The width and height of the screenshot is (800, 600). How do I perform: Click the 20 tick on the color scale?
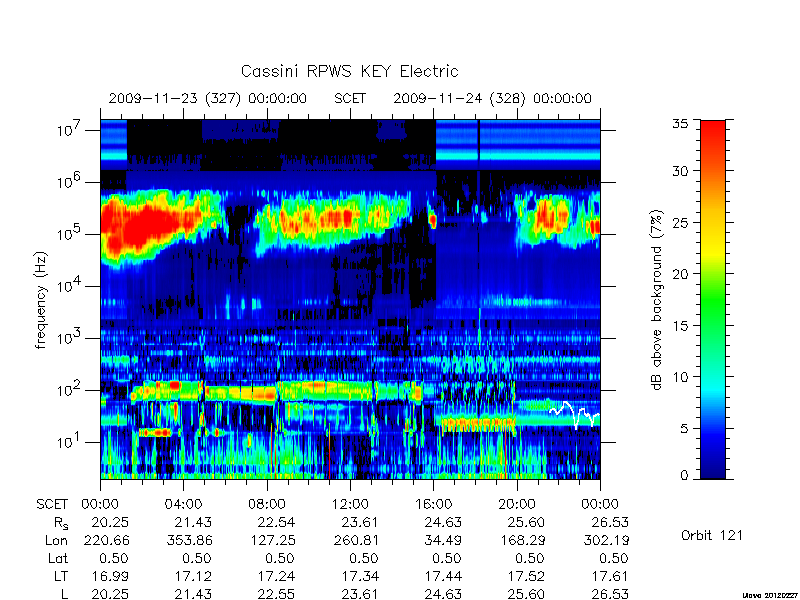[x=681, y=274]
